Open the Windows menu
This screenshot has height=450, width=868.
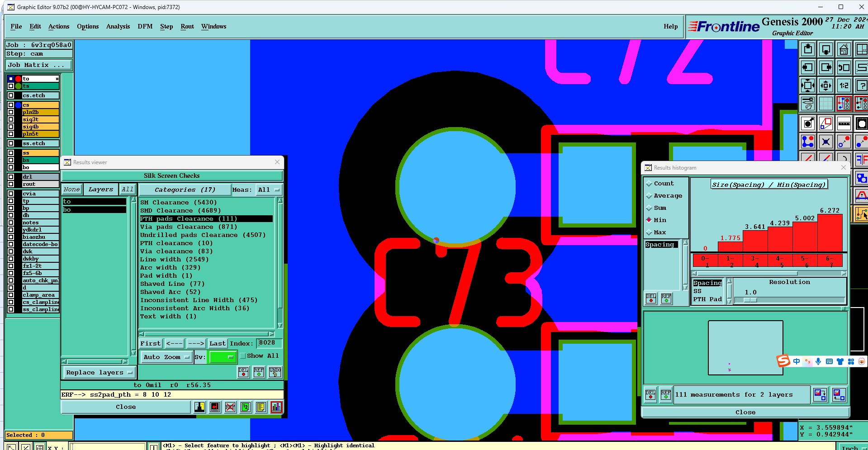tap(214, 27)
